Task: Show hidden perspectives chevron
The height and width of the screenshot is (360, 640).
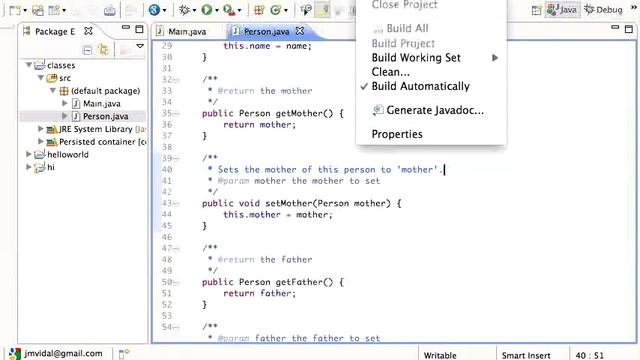Action: click(634, 8)
